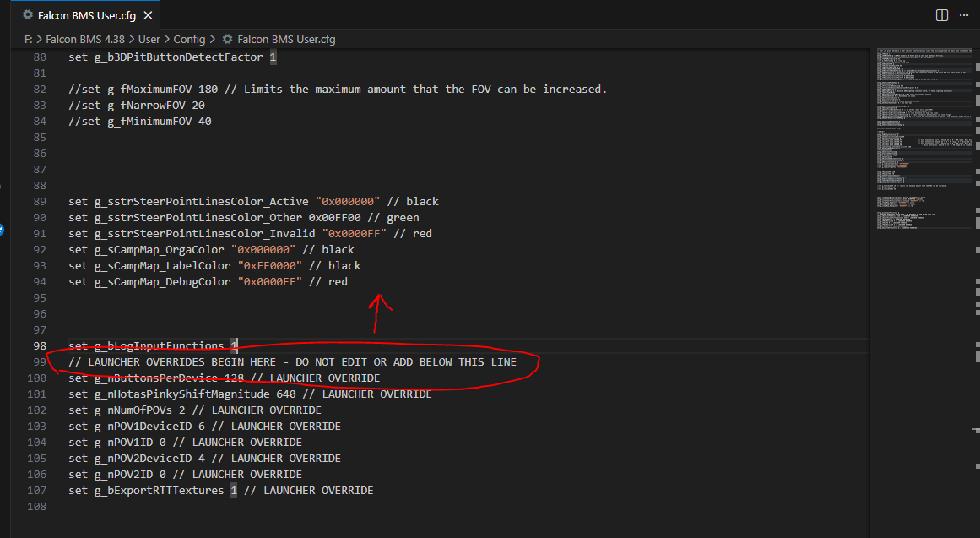The width and height of the screenshot is (980, 538).
Task: Click g_sCampMap_DebugColor line
Action: pos(208,282)
